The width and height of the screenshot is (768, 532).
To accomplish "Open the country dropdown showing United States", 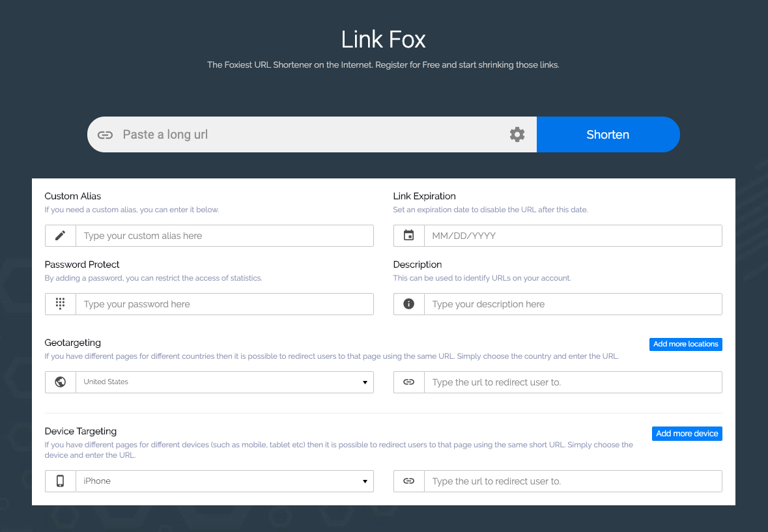I will tap(221, 382).
